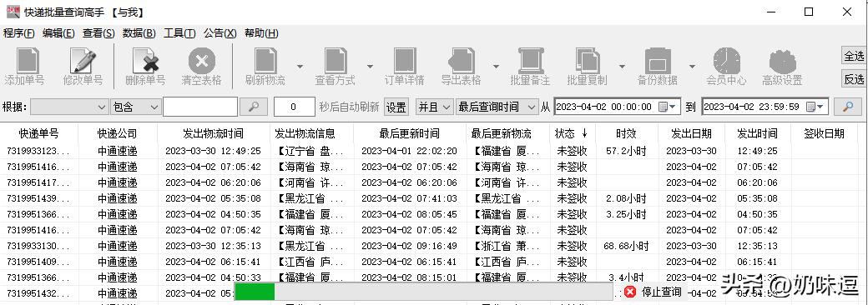
Task: Open 订单详情 order details icon
Action: pyautogui.click(x=405, y=60)
